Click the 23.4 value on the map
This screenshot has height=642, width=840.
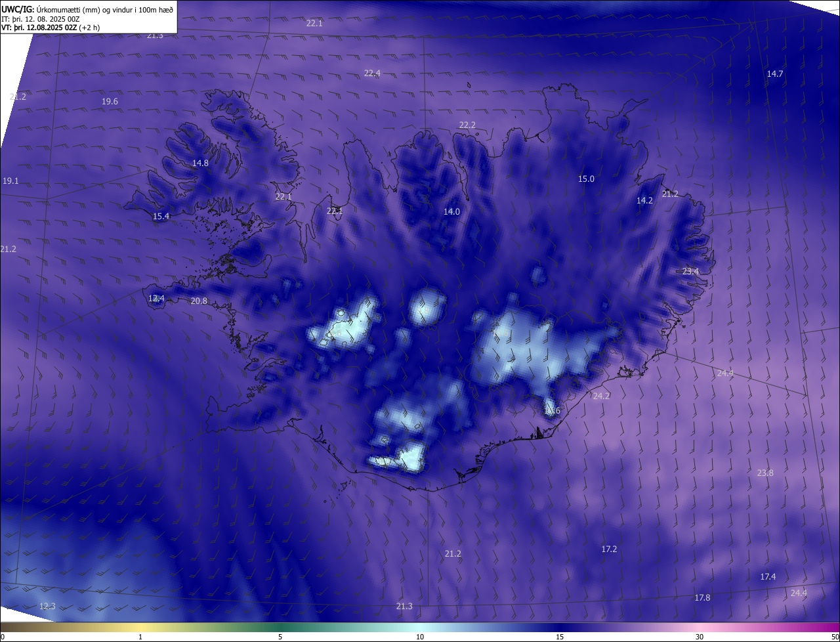(x=690, y=271)
